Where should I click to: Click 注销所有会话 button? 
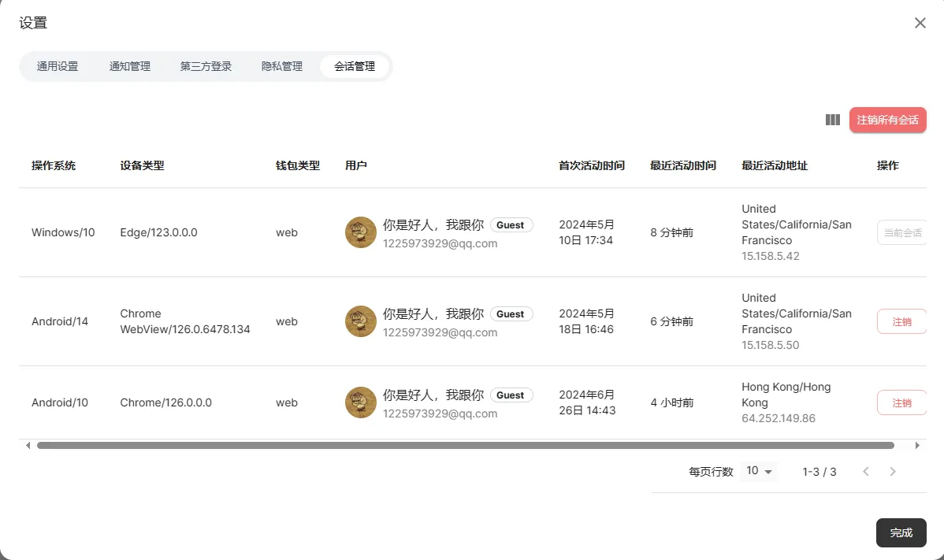pyautogui.click(x=887, y=120)
